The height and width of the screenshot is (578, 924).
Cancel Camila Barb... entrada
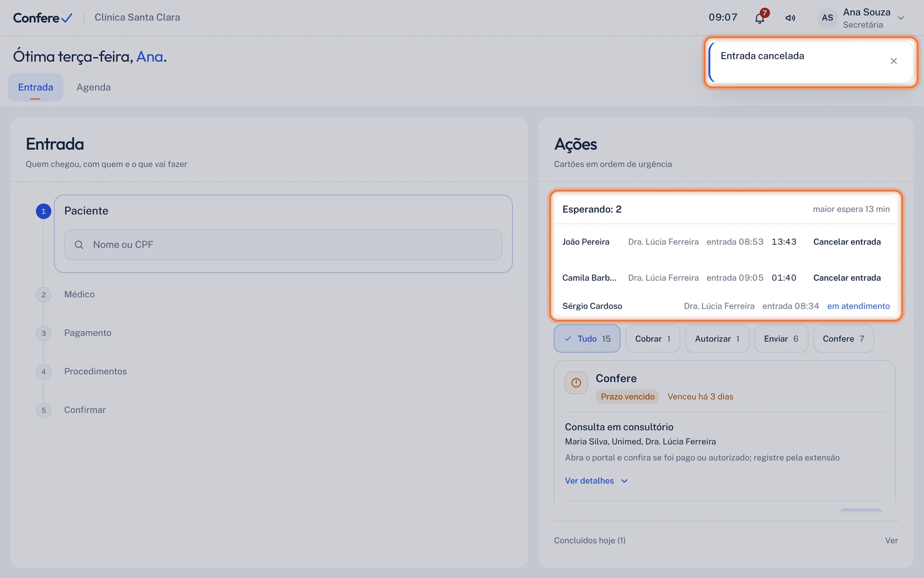pos(847,278)
